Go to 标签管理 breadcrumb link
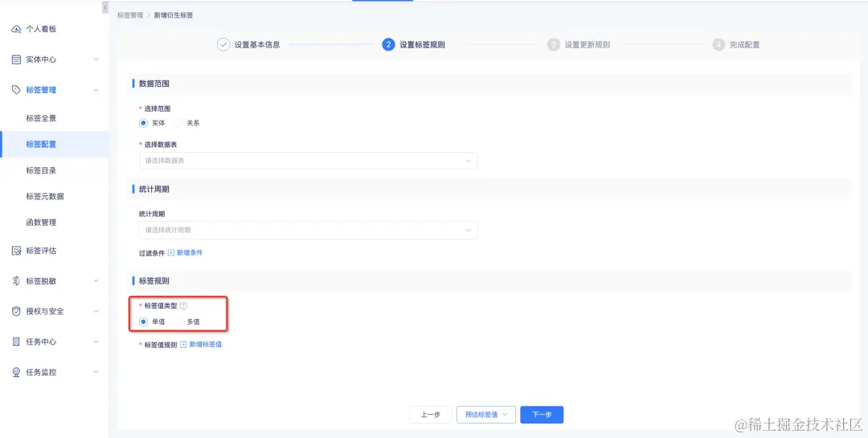Viewport: 868px width, 438px height. pos(130,15)
